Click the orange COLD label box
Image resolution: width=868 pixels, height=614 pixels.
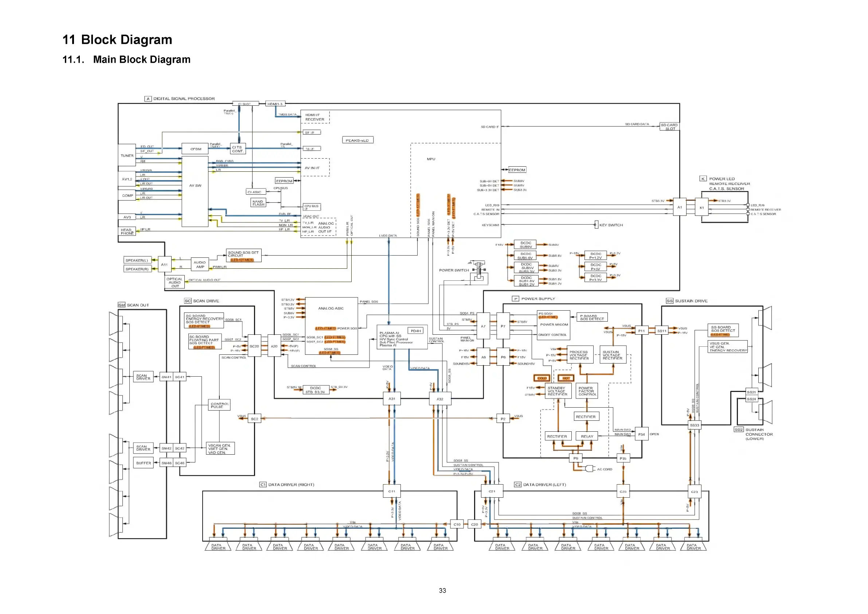[x=542, y=378]
